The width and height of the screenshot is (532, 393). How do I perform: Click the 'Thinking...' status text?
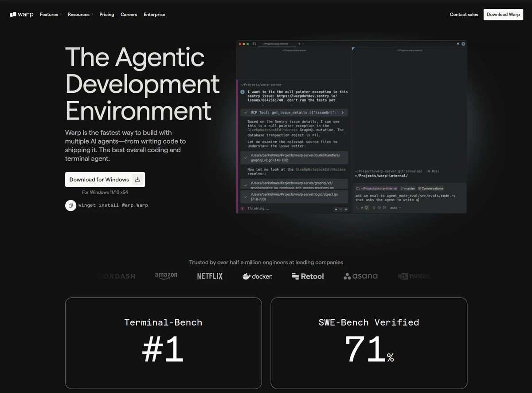(258, 208)
